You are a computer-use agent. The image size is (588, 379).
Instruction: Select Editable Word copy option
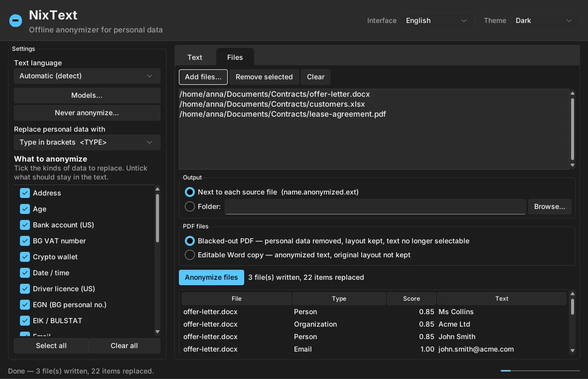[x=190, y=255]
